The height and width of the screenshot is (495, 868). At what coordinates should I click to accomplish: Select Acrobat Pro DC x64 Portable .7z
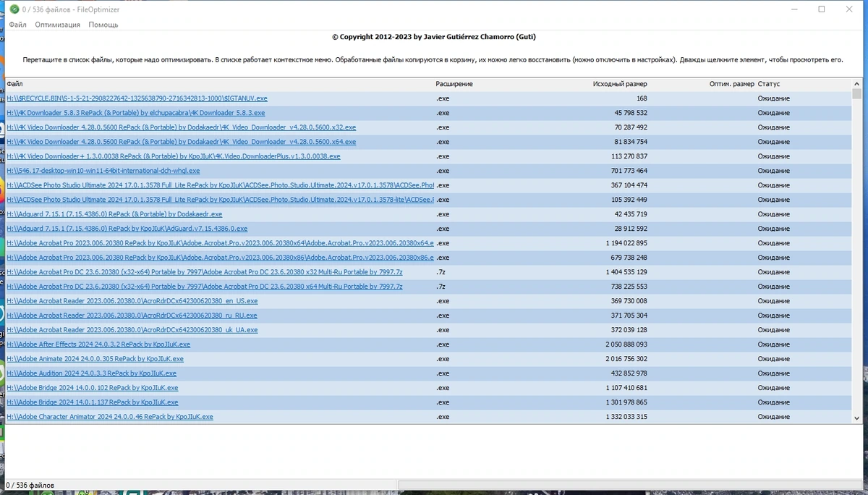click(x=205, y=287)
